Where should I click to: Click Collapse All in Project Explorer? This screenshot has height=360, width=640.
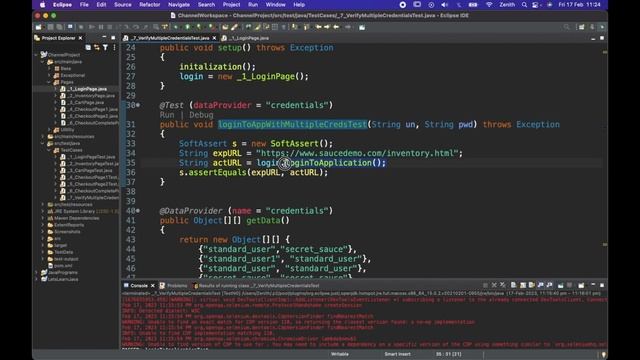(88, 47)
